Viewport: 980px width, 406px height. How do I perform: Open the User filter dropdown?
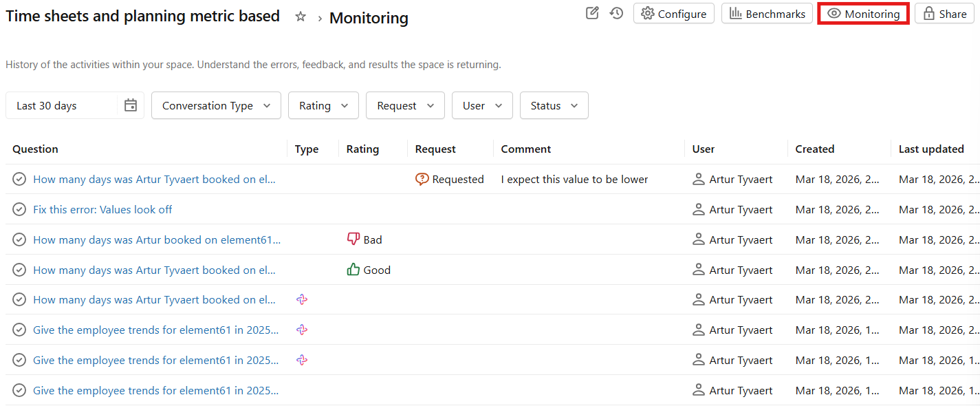pyautogui.click(x=482, y=105)
